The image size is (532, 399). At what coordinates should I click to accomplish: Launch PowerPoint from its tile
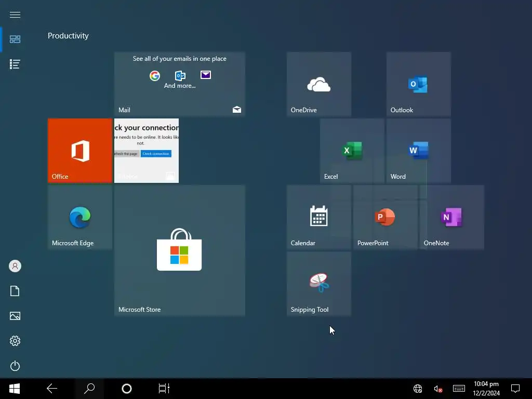coord(385,217)
